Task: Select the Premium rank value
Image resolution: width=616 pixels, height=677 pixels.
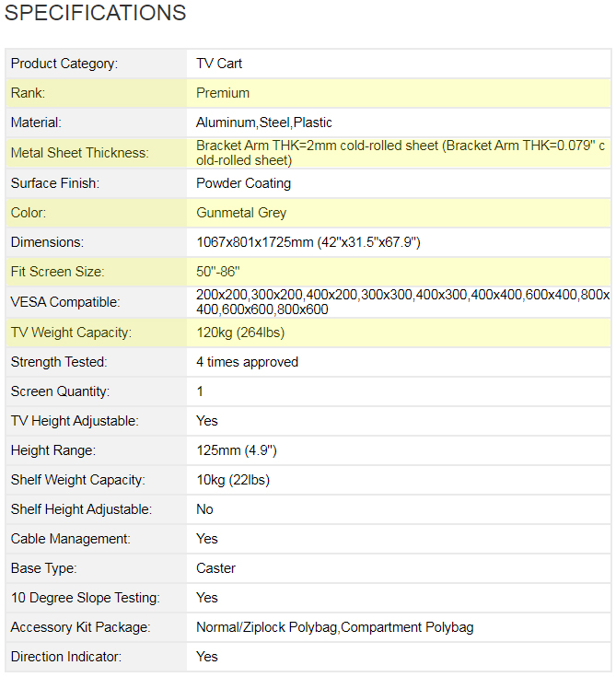Action: 223,93
